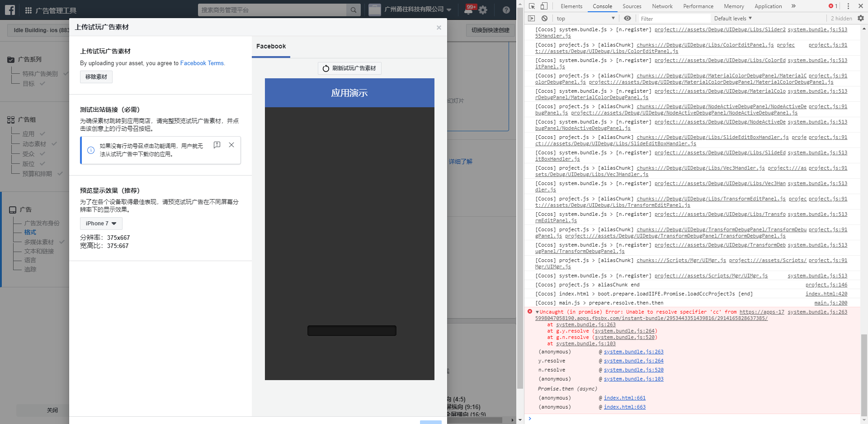Switch to the Network tab
868x424 pixels.
coord(662,6)
